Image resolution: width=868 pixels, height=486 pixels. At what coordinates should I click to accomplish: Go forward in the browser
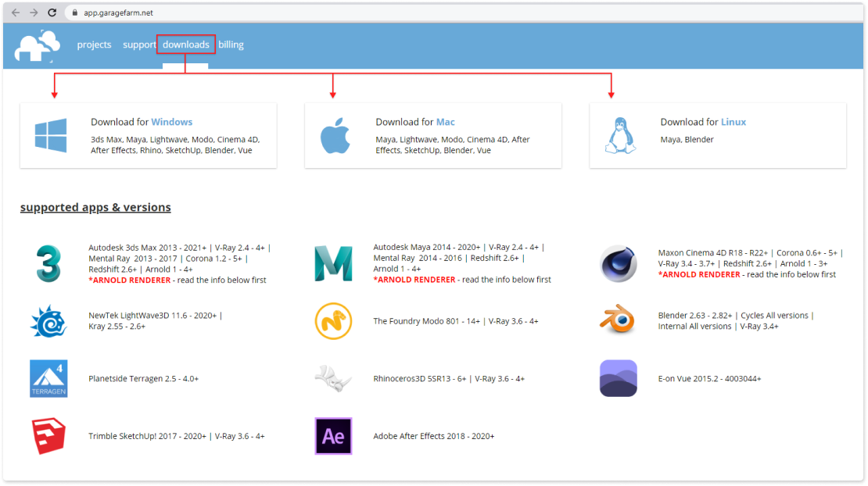point(34,13)
